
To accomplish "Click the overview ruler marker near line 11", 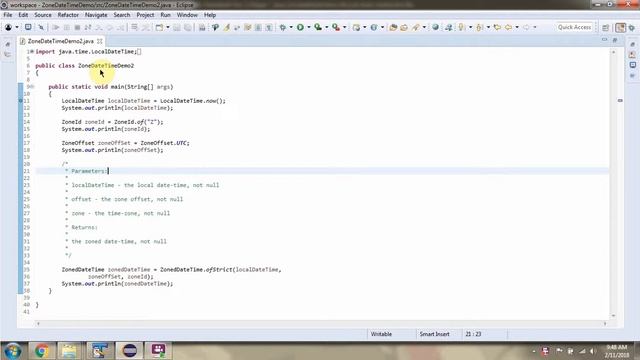I will (x=620, y=100).
